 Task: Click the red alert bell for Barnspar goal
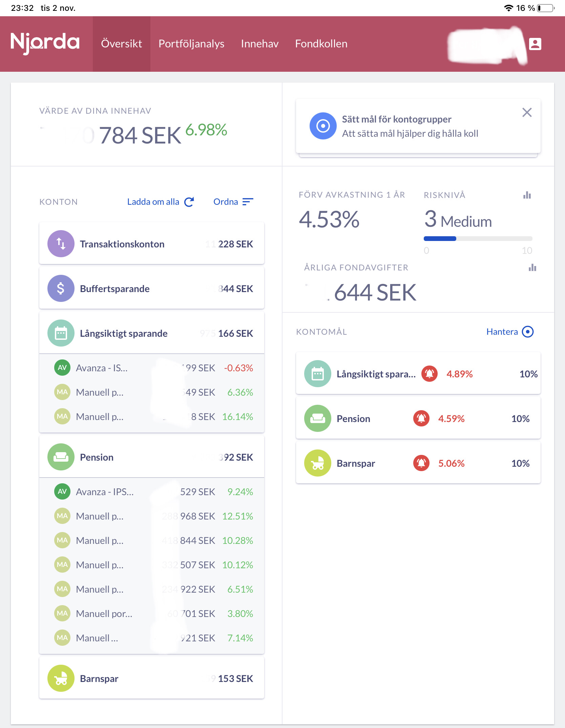click(421, 463)
